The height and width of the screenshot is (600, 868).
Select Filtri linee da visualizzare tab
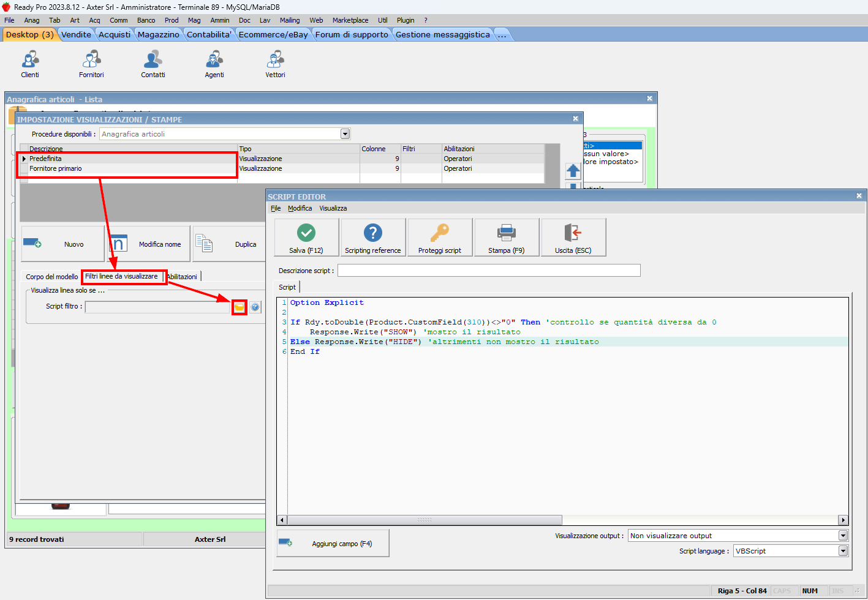click(121, 276)
